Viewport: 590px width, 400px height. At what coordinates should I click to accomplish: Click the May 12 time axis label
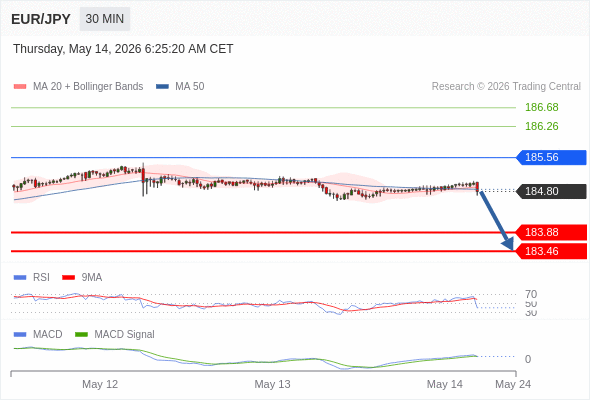(x=100, y=384)
